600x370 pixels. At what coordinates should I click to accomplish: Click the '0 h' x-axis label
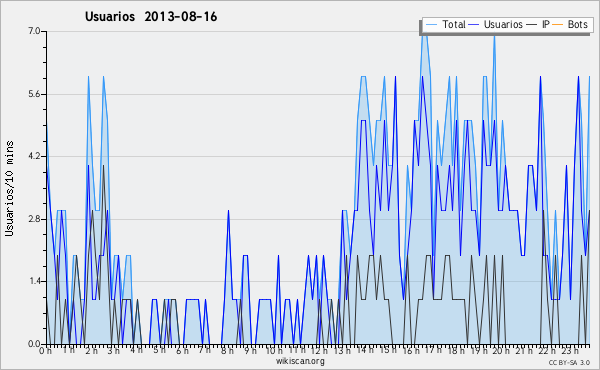coord(46,350)
